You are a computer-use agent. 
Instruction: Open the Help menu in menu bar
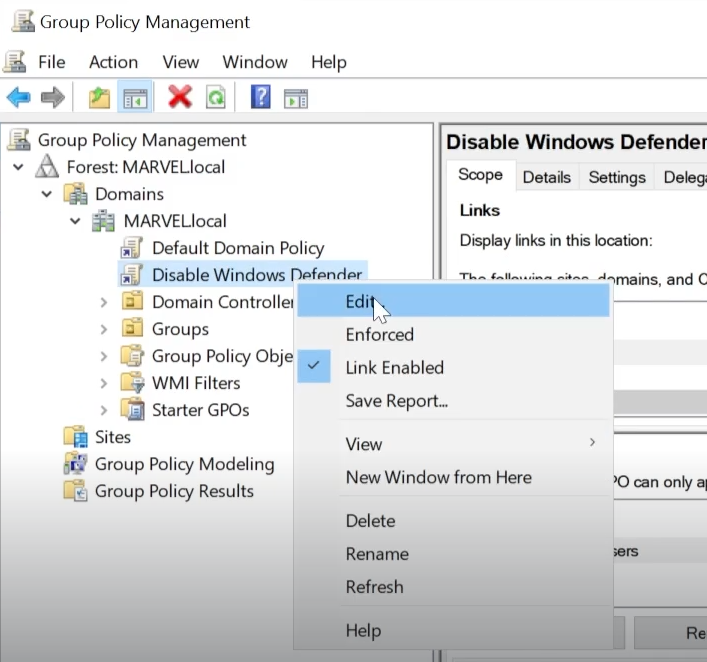(329, 62)
